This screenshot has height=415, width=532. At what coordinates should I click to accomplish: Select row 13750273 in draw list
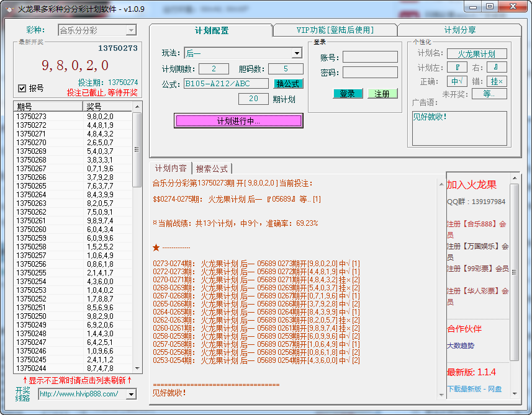click(x=73, y=116)
